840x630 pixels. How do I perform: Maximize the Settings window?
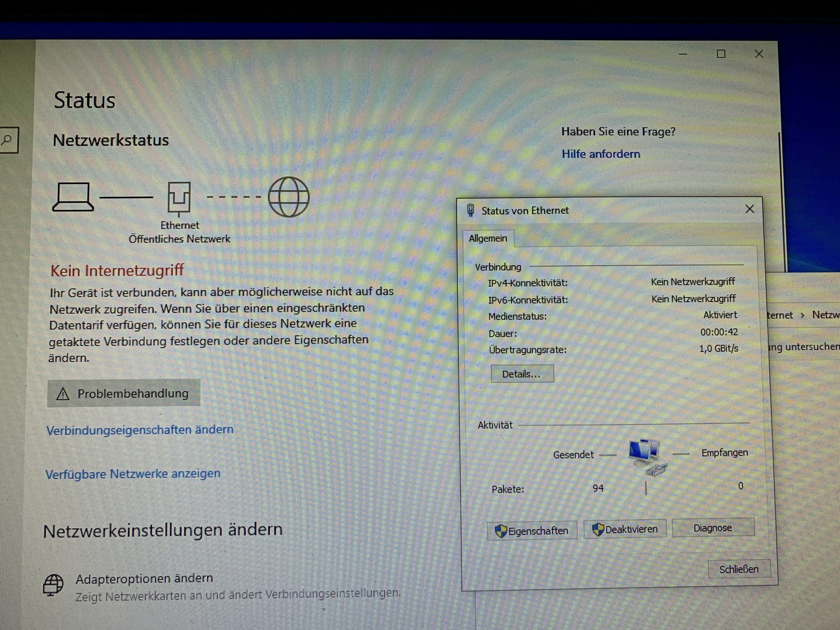(721, 54)
